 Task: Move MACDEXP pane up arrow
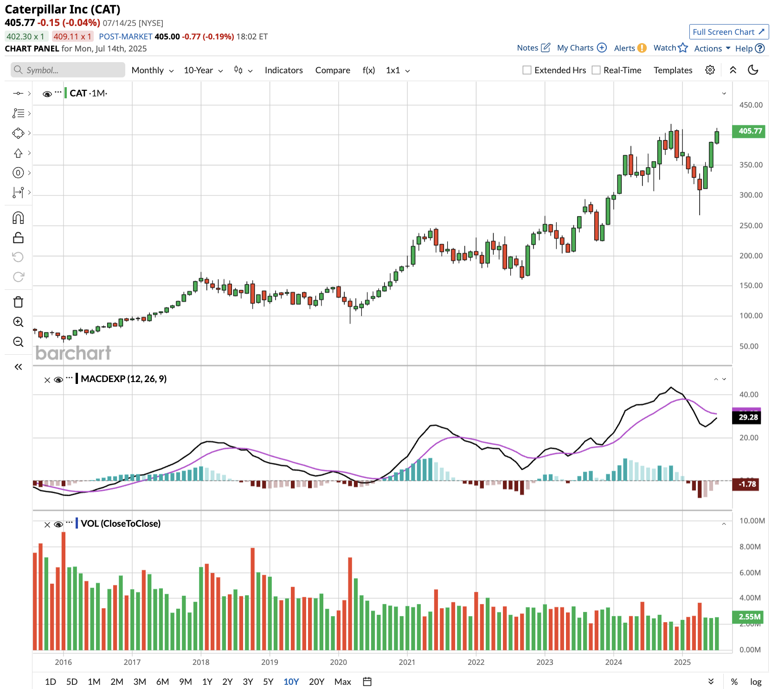[x=716, y=379]
